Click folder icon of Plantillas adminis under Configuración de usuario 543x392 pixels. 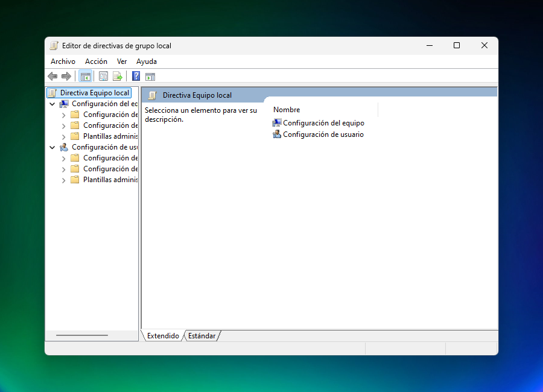point(75,179)
